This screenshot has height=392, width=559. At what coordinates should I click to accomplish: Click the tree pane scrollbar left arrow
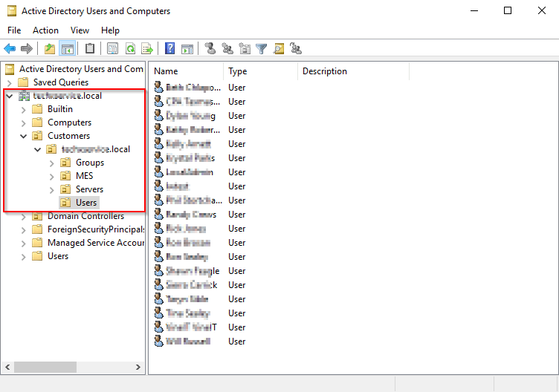tap(7, 367)
